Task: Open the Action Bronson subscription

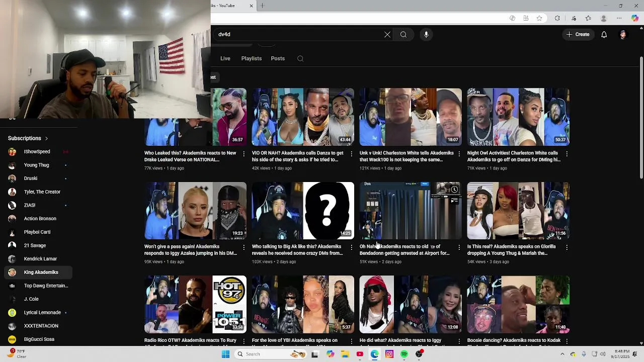Action: (38, 219)
